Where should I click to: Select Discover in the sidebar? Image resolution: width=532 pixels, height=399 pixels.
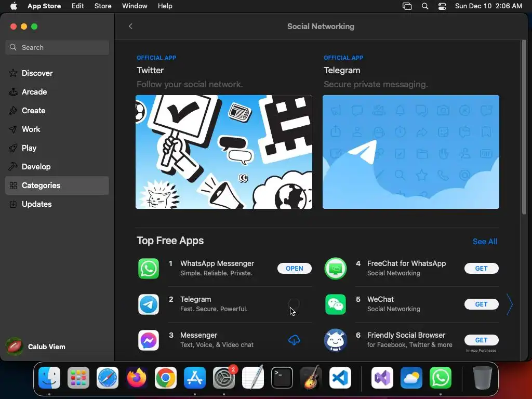(57, 73)
